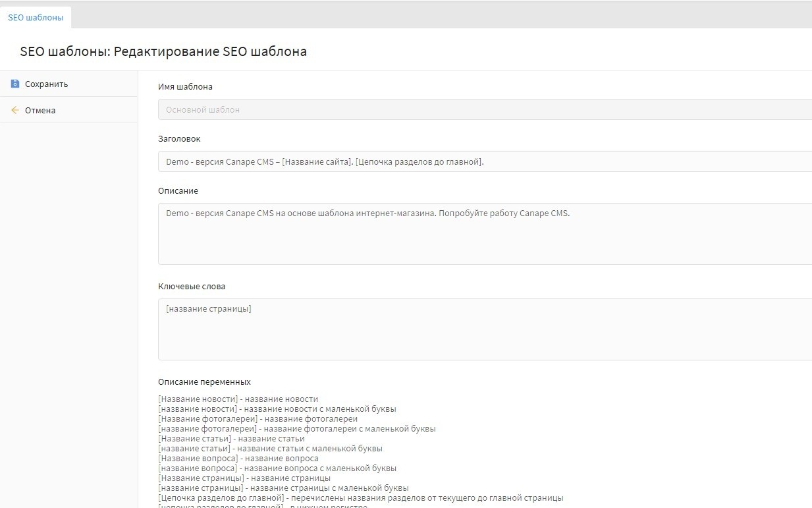
Task: Click the Заголовок field label
Action: tap(179, 139)
